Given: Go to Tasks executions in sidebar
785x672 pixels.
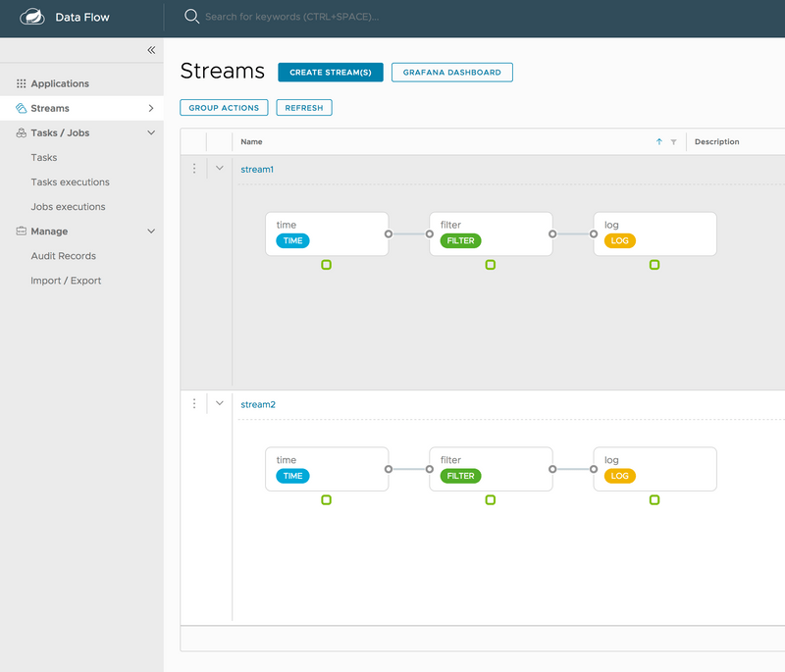Looking at the screenshot, I should pos(70,181).
